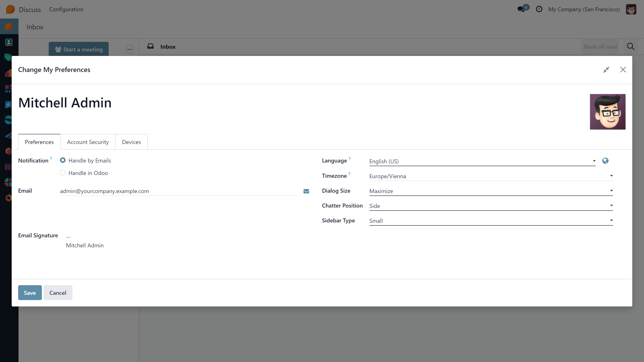644x362 pixels.
Task: Click the Cancel button
Action: [58, 293]
